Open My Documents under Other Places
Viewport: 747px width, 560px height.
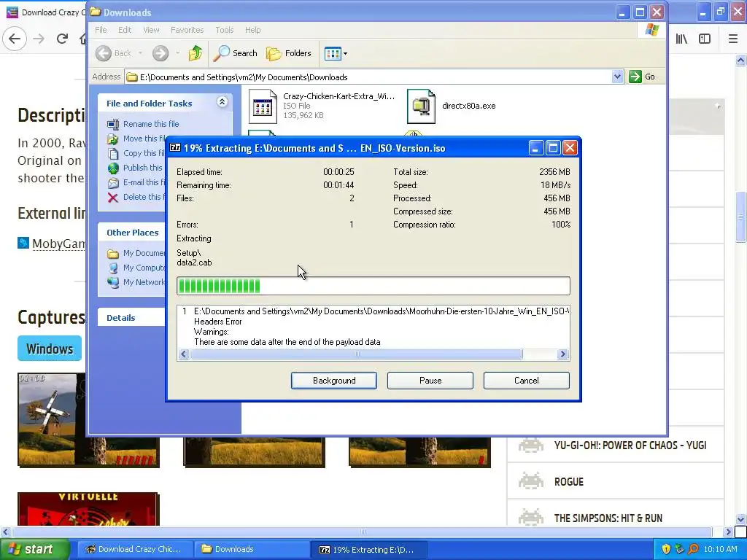click(144, 253)
